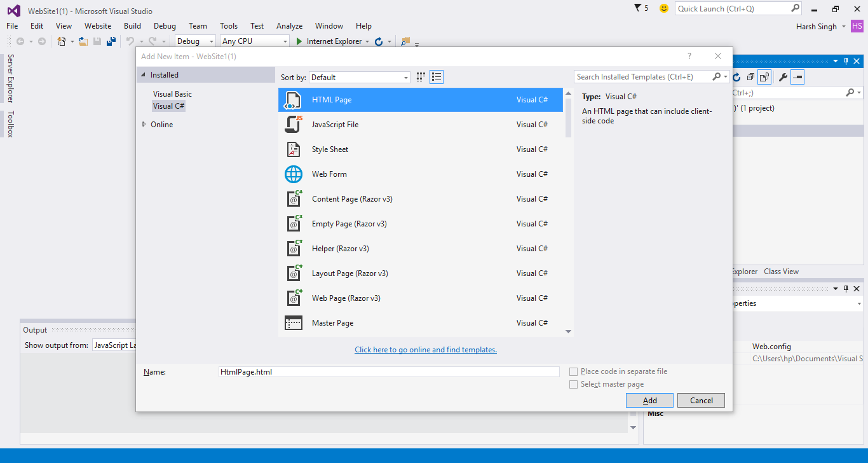Select the JavaScript File template icon

(293, 125)
